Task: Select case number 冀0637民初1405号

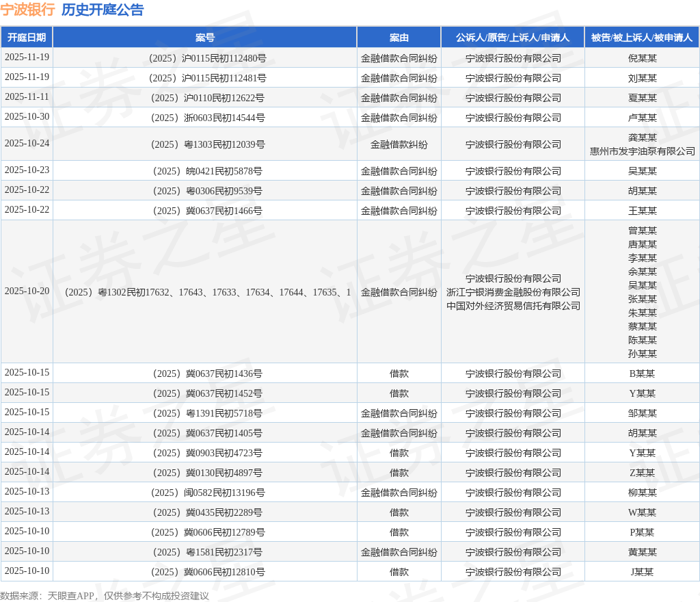Action: pos(208,433)
